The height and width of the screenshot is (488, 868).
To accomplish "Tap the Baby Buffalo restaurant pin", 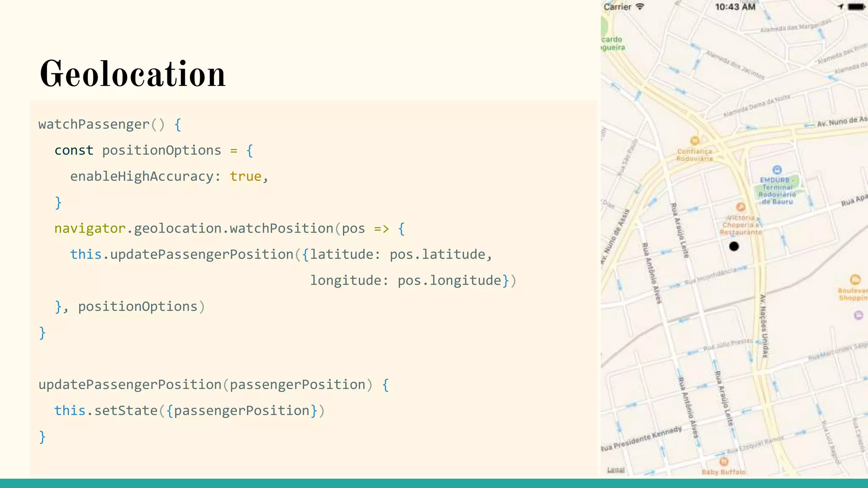I will pyautogui.click(x=724, y=461).
